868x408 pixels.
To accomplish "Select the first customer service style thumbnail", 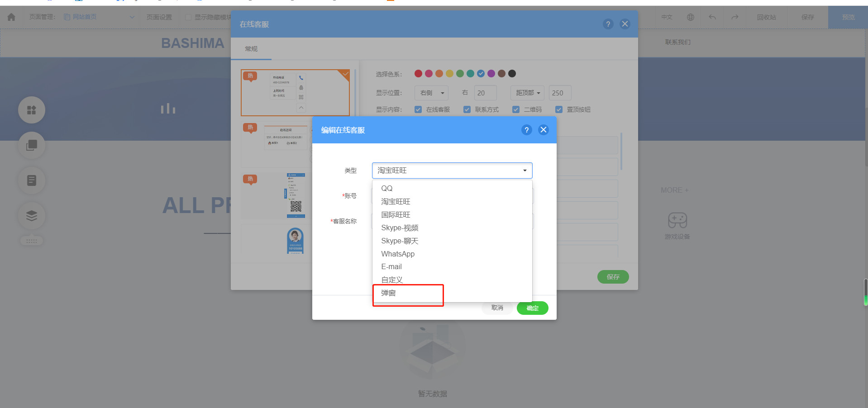I will [x=295, y=93].
